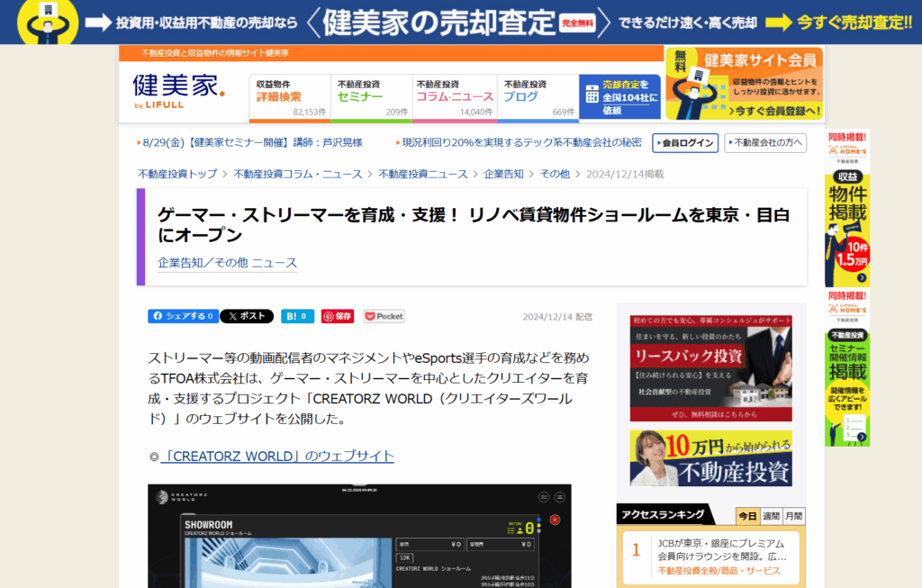The image size is (922, 588).
Task: Open 収益物件 詳細検索 menu tab
Action: [x=290, y=97]
